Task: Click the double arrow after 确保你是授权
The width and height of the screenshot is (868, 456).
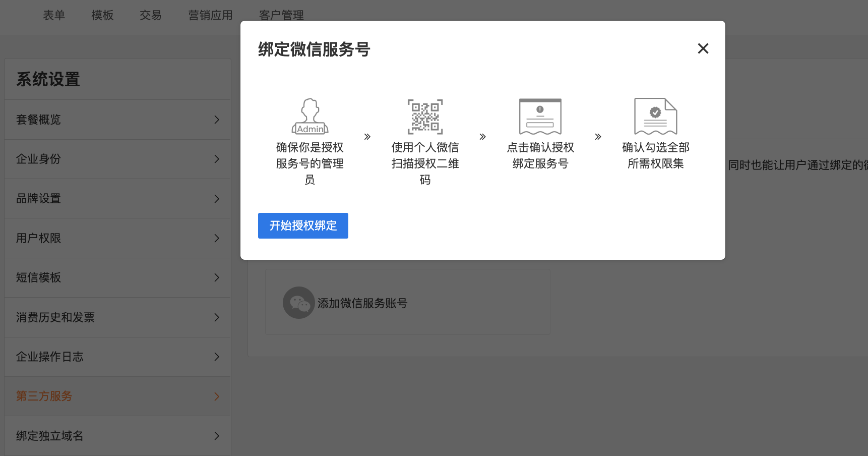Action: [x=367, y=137]
